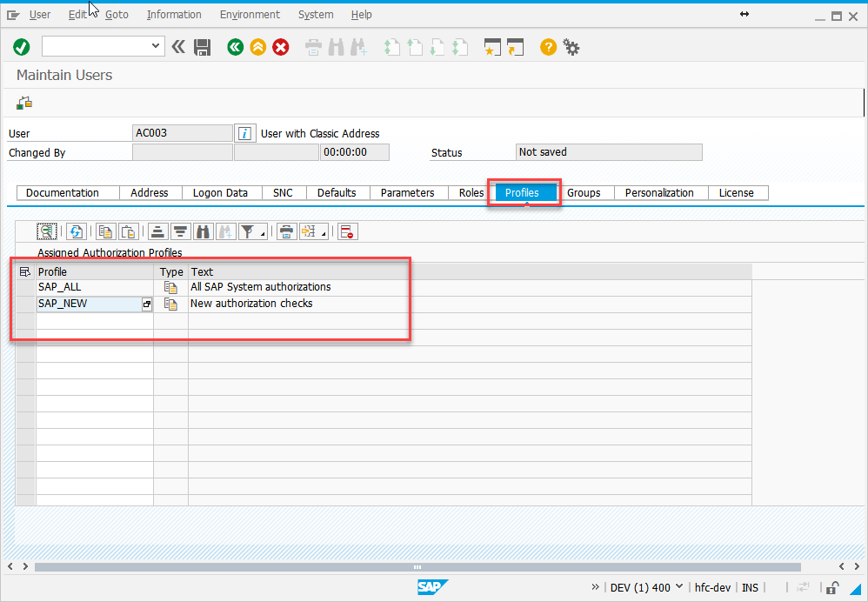Open the Goto menu

(x=117, y=15)
